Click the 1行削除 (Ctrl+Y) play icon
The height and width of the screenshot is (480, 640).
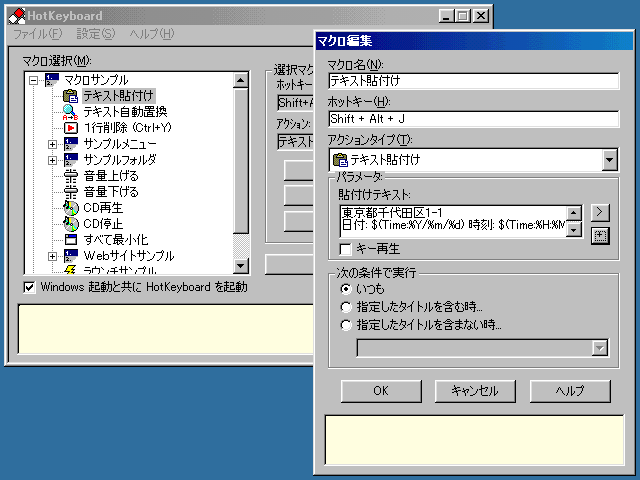coord(71,128)
